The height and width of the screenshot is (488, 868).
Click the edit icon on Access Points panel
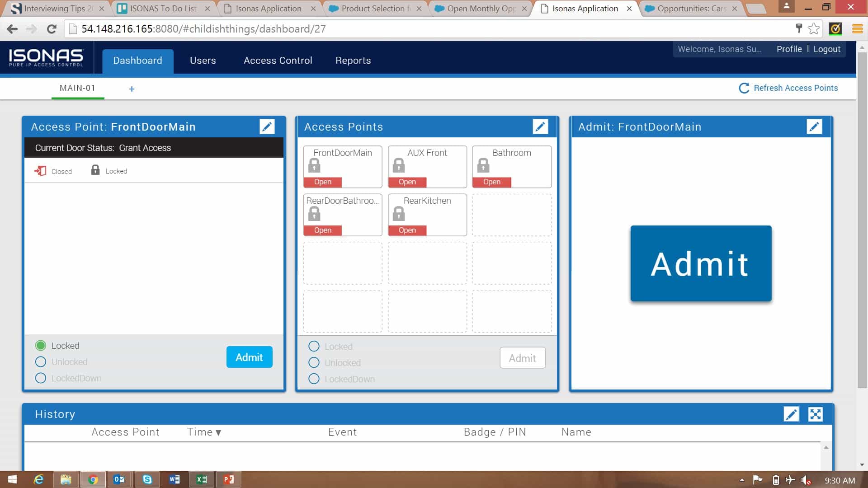click(540, 127)
